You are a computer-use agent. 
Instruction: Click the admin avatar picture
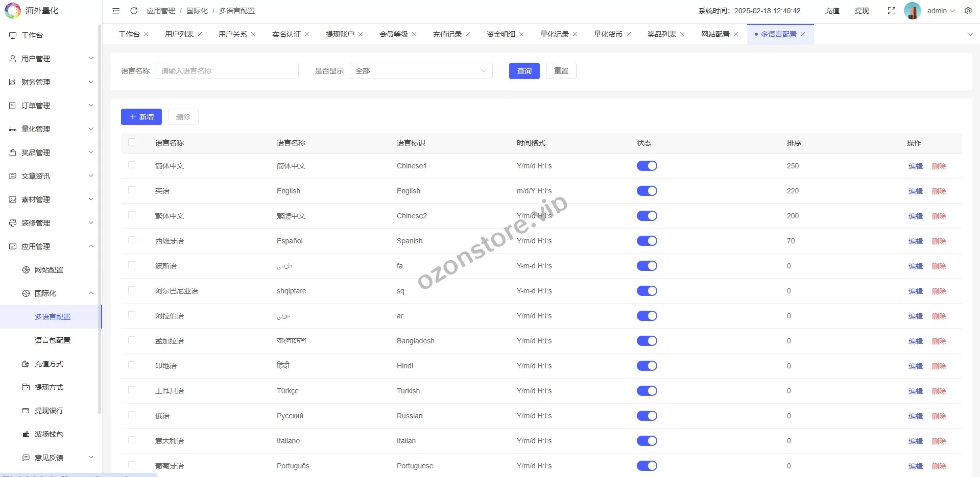(x=912, y=11)
